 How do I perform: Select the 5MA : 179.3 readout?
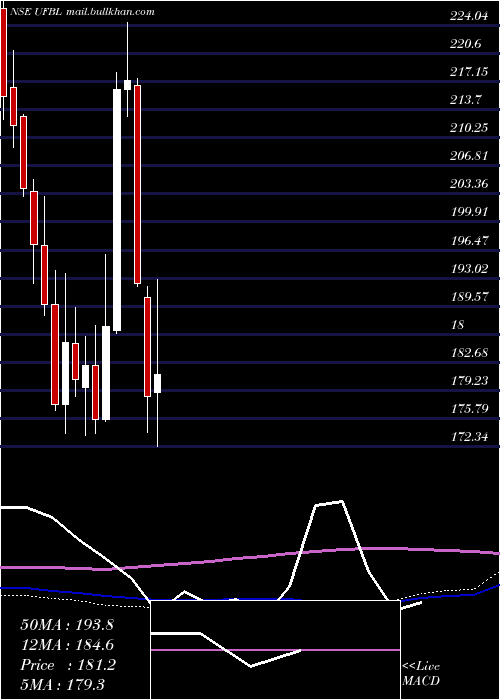pyautogui.click(x=62, y=684)
